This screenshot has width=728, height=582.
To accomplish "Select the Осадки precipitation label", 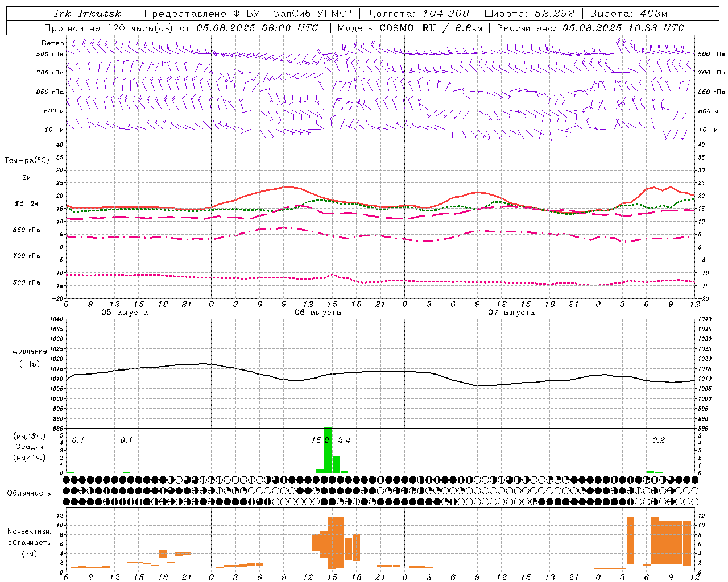I will coord(30,447).
